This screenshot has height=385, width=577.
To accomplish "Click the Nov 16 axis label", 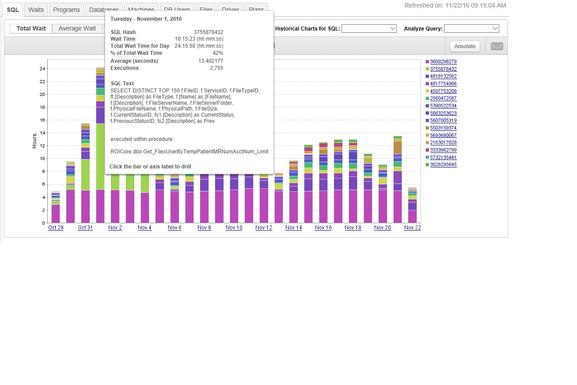I will coord(323,228).
